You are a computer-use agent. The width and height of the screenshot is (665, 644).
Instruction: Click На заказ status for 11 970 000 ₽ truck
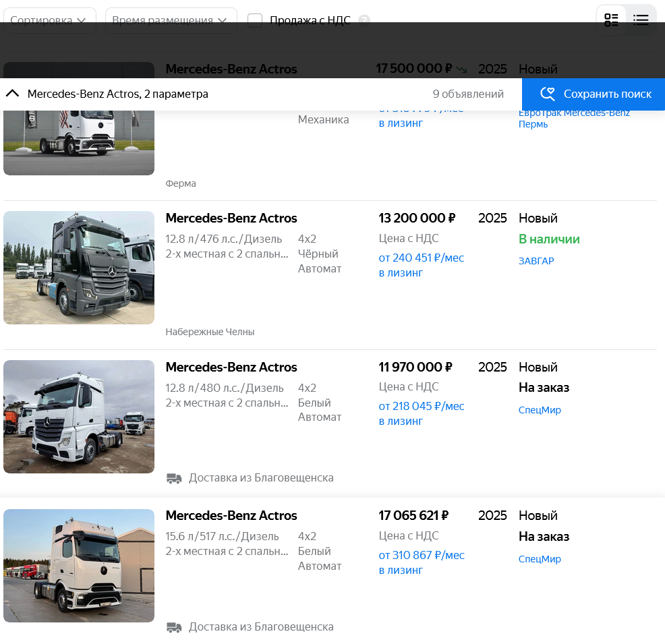click(544, 388)
